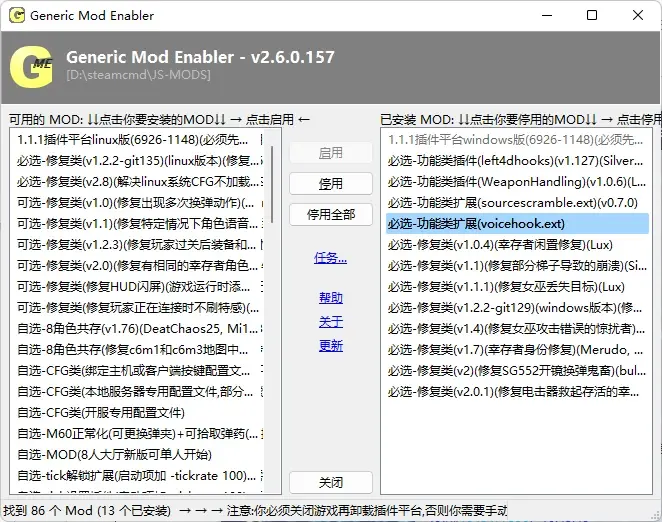662x522 pixels.
Task: Select installed 必选-修复类(v1.1) 梯子导致的崩溃
Action: (517, 266)
